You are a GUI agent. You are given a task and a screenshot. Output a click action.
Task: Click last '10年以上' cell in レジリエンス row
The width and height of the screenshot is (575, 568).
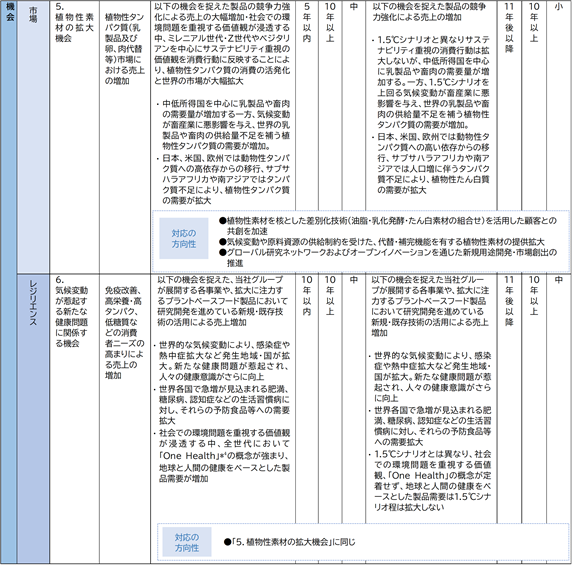coord(534,296)
